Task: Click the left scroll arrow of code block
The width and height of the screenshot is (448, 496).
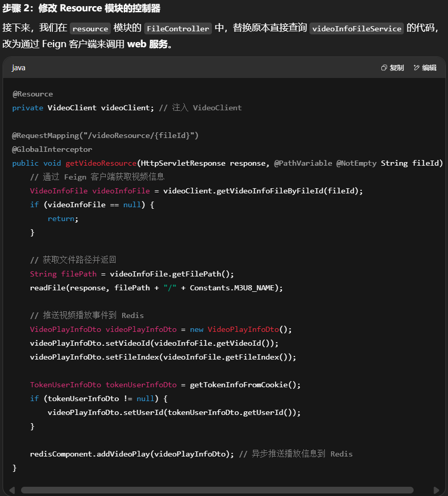Action: tap(12, 490)
